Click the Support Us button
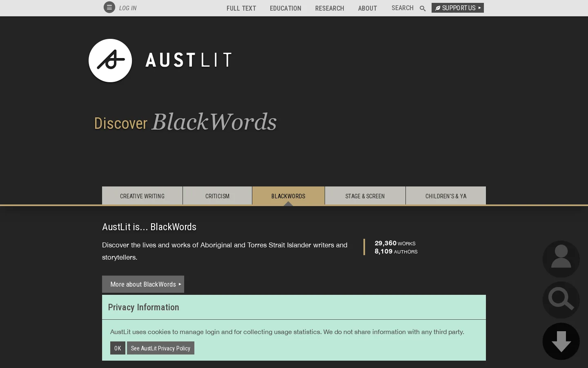This screenshot has height=368, width=588. point(458,8)
